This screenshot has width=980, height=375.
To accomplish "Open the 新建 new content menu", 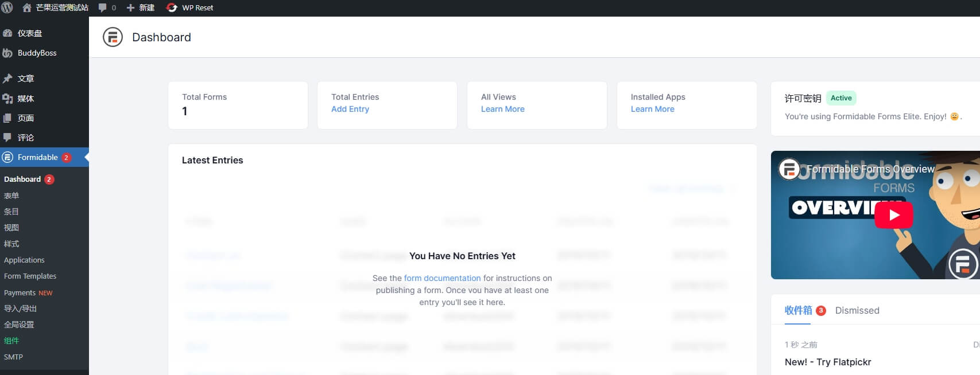I will coord(141,7).
